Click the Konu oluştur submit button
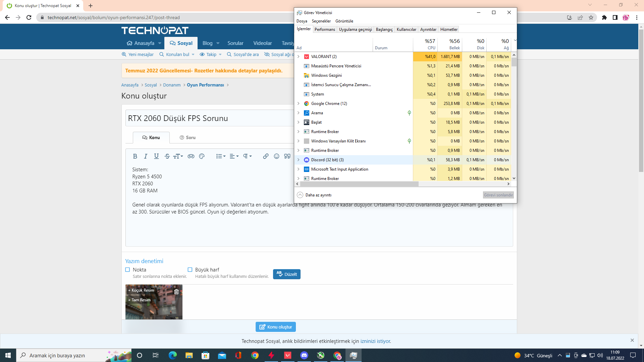This screenshot has height=362, width=644. tap(275, 327)
